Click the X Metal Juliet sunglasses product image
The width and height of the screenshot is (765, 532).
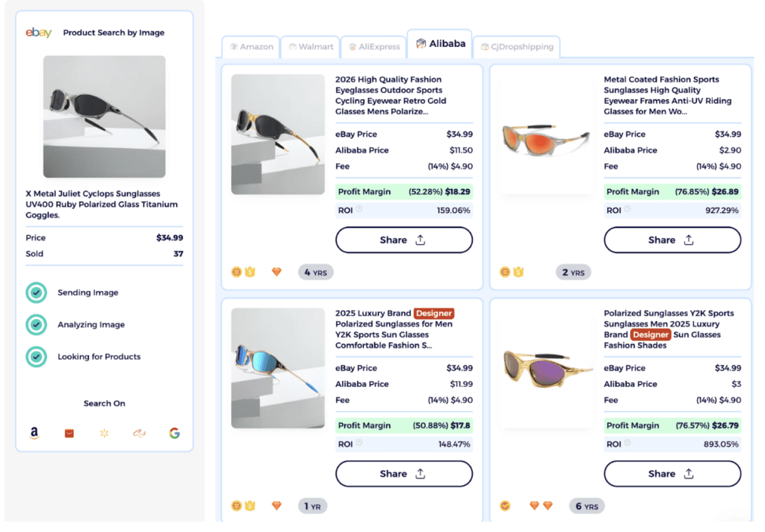pos(104,116)
